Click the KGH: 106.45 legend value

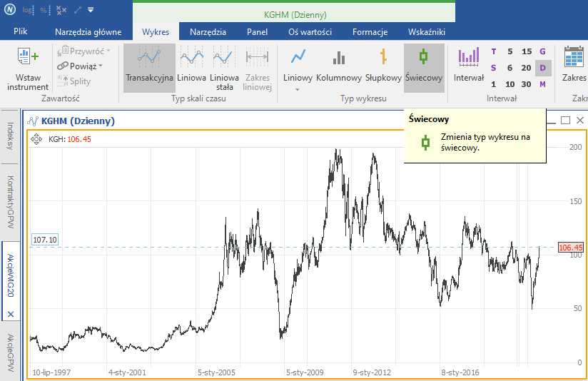click(70, 139)
